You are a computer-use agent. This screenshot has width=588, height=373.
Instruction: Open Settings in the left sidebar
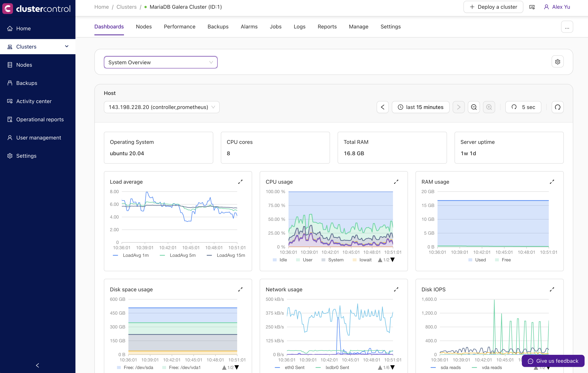click(38, 156)
